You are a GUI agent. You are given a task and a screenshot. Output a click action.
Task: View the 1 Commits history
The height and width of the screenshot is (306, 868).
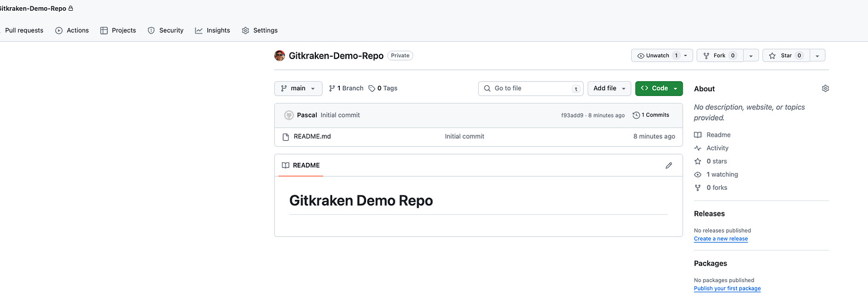(651, 115)
